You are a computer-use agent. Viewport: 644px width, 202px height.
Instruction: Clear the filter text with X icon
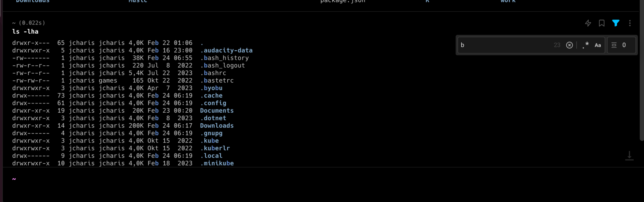click(569, 45)
